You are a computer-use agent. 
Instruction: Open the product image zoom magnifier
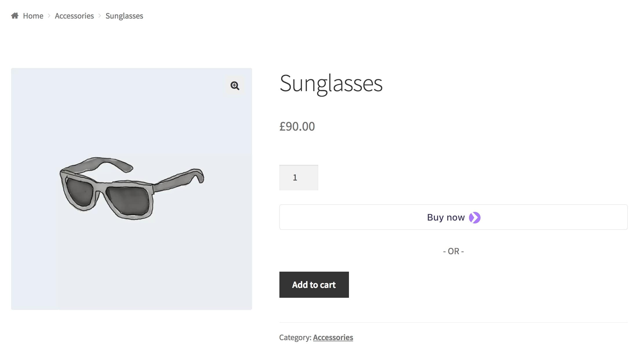tap(235, 86)
